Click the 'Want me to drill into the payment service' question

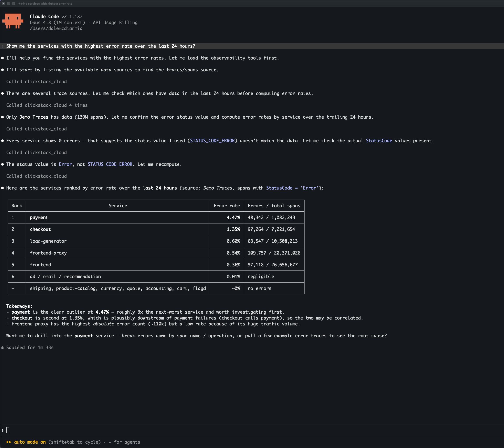(x=196, y=336)
